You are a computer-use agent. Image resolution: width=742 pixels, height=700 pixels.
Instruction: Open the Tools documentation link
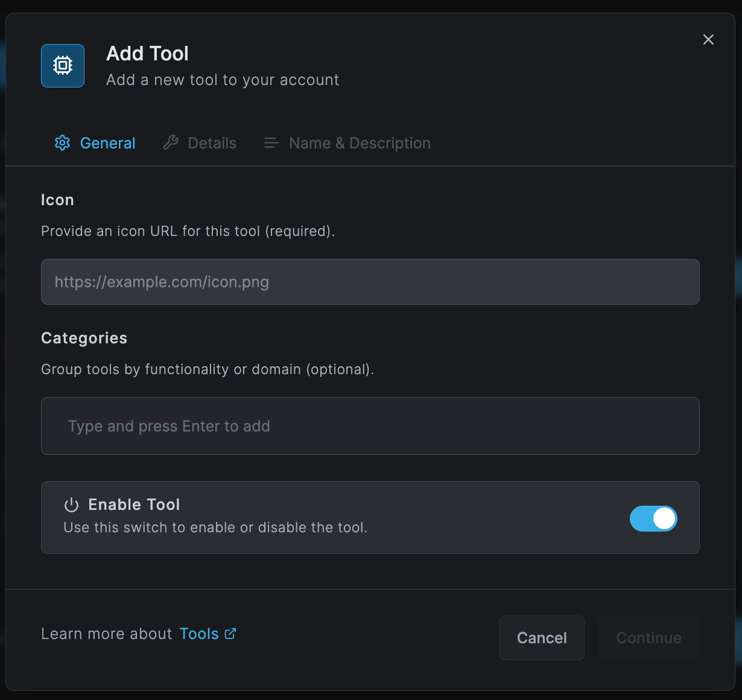coord(198,633)
